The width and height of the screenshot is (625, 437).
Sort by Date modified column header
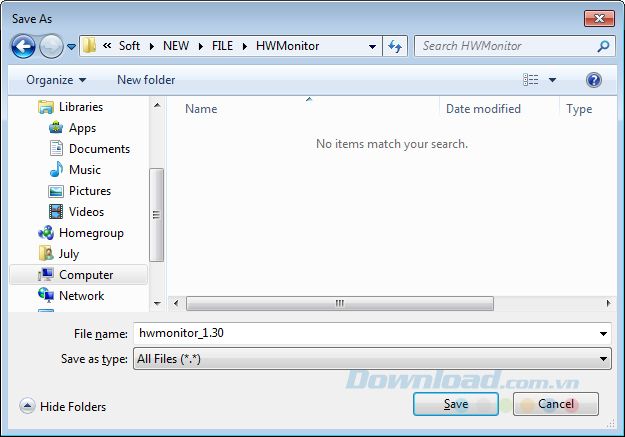[x=483, y=109]
